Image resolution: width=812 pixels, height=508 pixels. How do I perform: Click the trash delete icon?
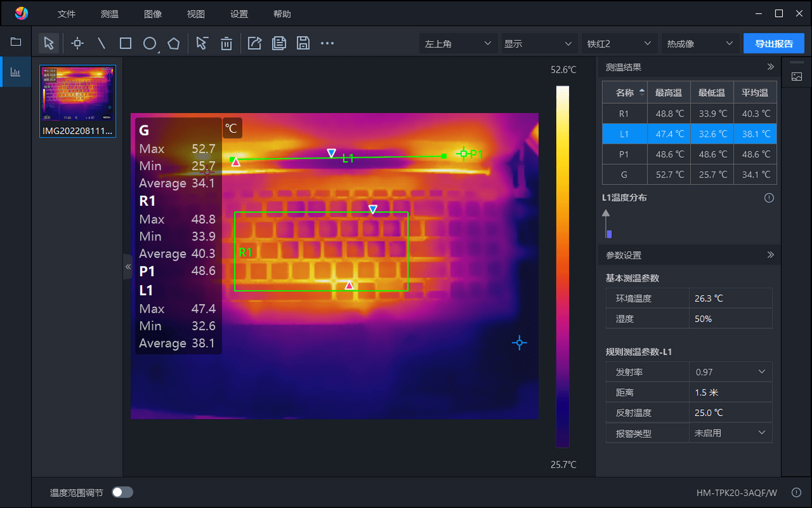[x=227, y=43]
